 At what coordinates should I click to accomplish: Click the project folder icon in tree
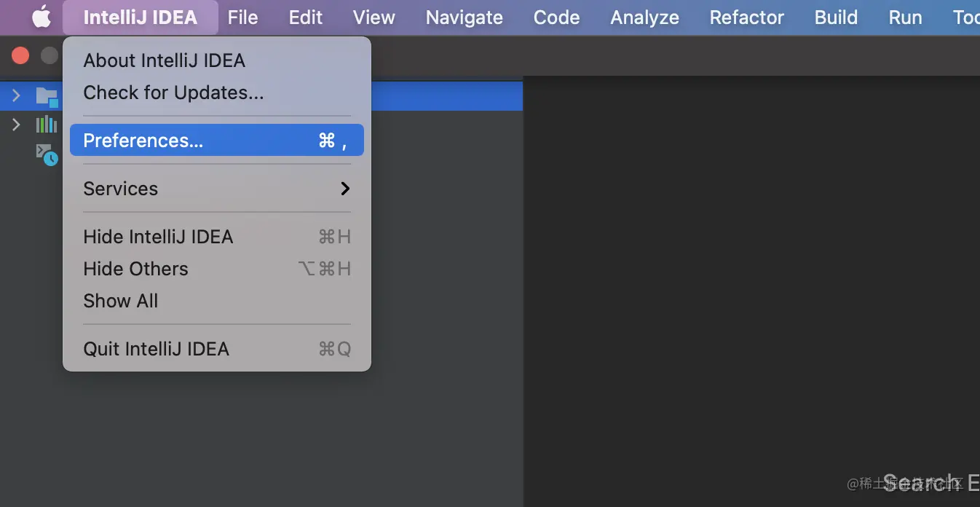click(x=47, y=96)
